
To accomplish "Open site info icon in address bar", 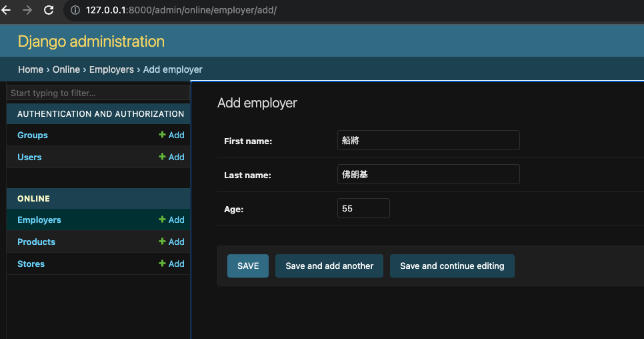I will (75, 10).
